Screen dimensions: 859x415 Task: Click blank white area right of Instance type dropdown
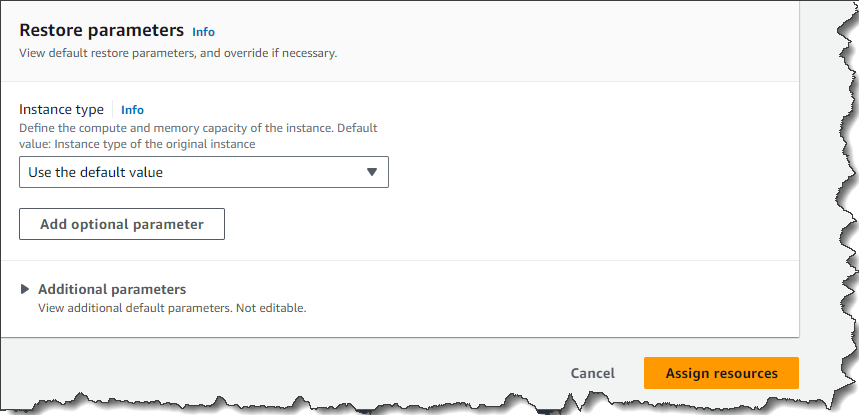click(x=592, y=172)
